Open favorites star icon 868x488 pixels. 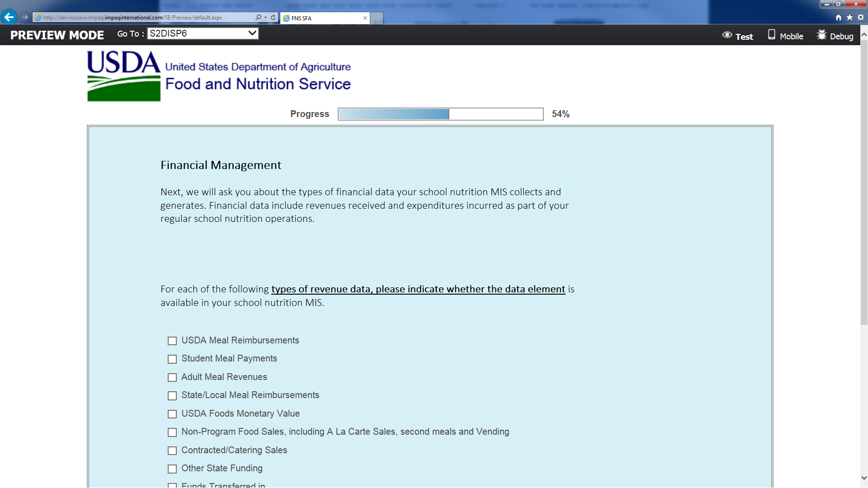849,17
